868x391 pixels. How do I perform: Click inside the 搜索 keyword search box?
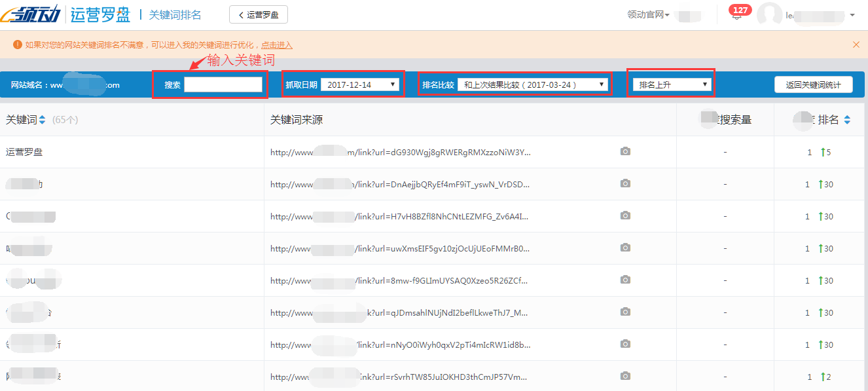point(224,84)
